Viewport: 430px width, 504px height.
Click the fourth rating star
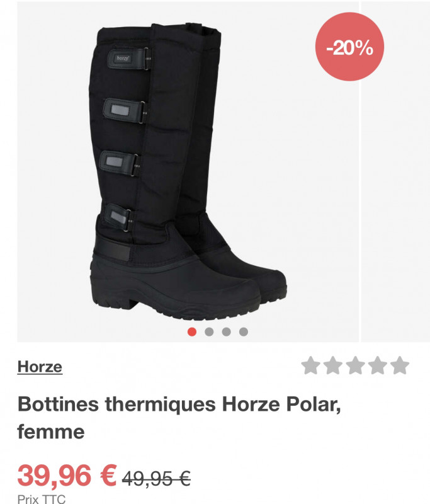[x=377, y=365]
